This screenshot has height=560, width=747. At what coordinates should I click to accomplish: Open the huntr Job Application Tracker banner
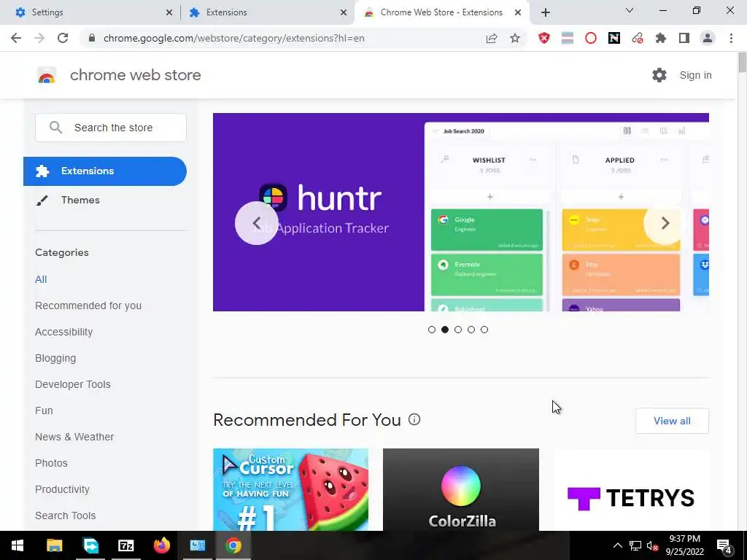461,212
